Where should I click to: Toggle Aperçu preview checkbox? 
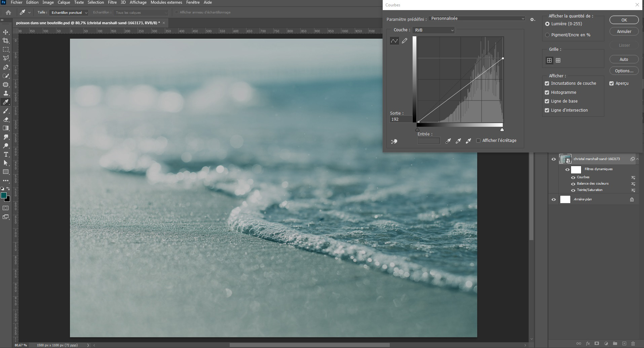(x=611, y=83)
